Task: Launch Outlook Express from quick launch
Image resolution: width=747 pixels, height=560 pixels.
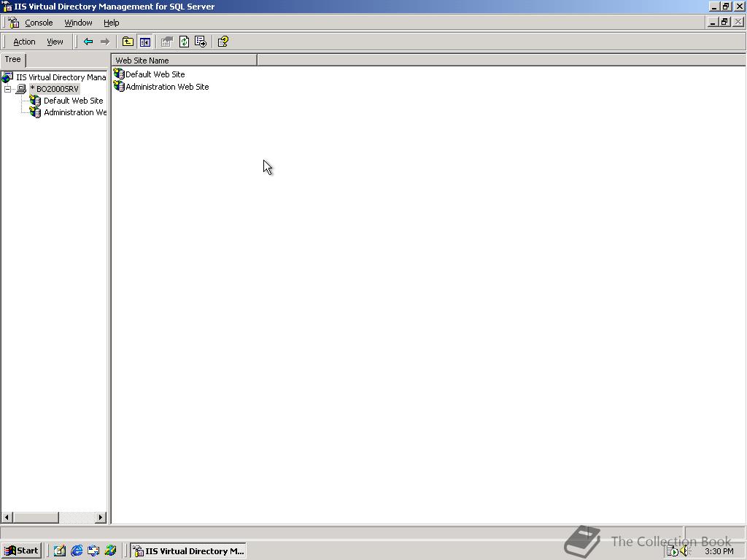Action: click(x=93, y=551)
